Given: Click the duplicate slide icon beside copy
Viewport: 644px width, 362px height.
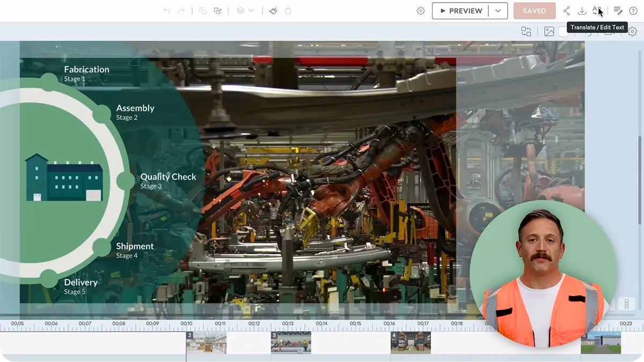Looking at the screenshot, I should pos(217,11).
